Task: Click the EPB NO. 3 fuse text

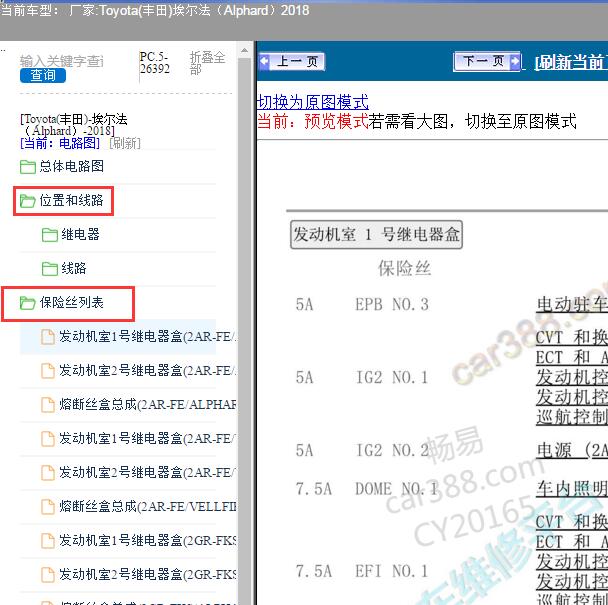Action: coord(392,304)
